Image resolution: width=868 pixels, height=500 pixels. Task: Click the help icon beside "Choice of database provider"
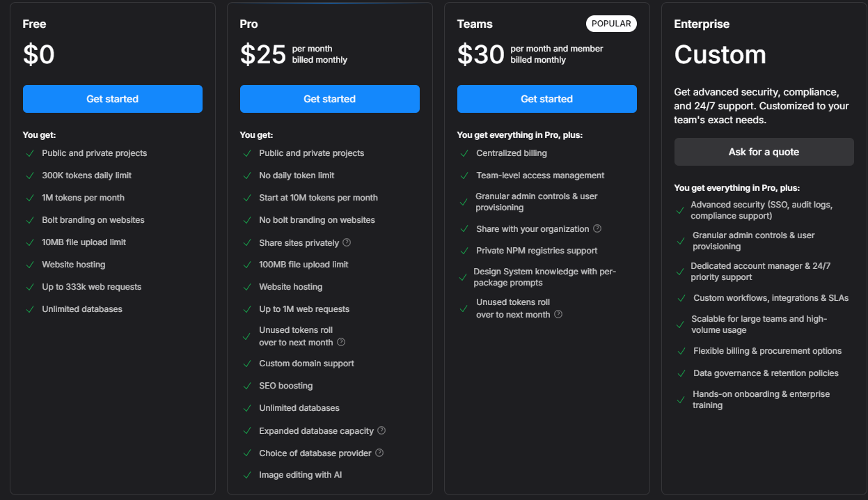tap(379, 453)
